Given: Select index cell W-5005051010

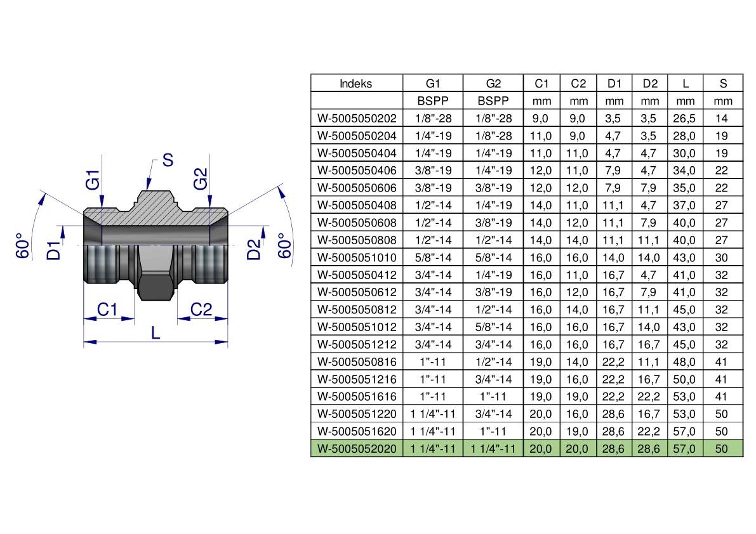Looking at the screenshot, I should click(356, 257).
